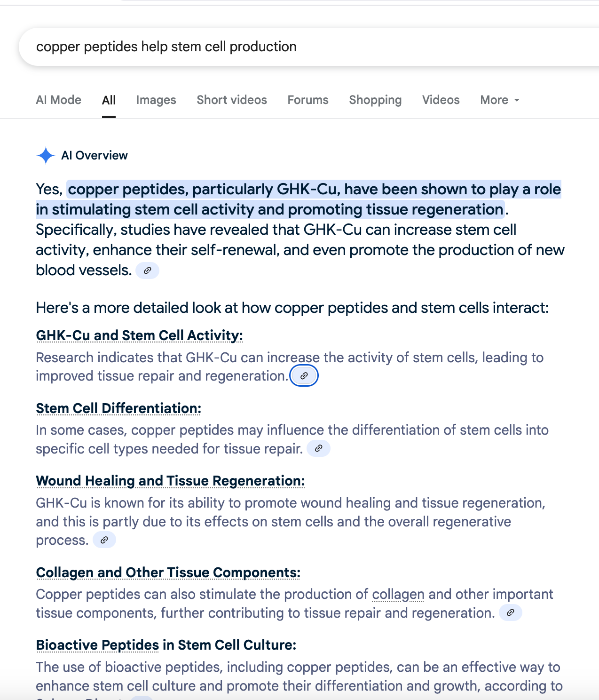Click the "GHK-Cu and Stem Cell Activity" heading link
Viewport: 599px width, 700px height.
pyautogui.click(x=139, y=335)
